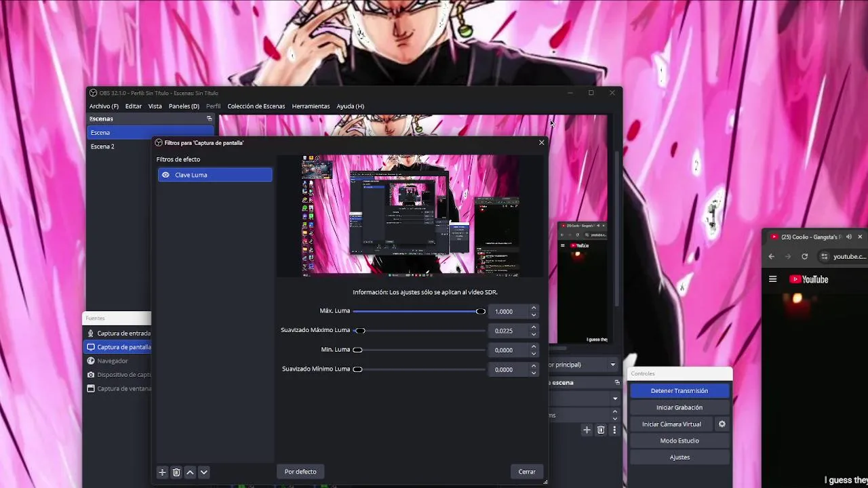Open the YouTube hamburger menu
Screen dimensions: 868x488
click(x=772, y=279)
